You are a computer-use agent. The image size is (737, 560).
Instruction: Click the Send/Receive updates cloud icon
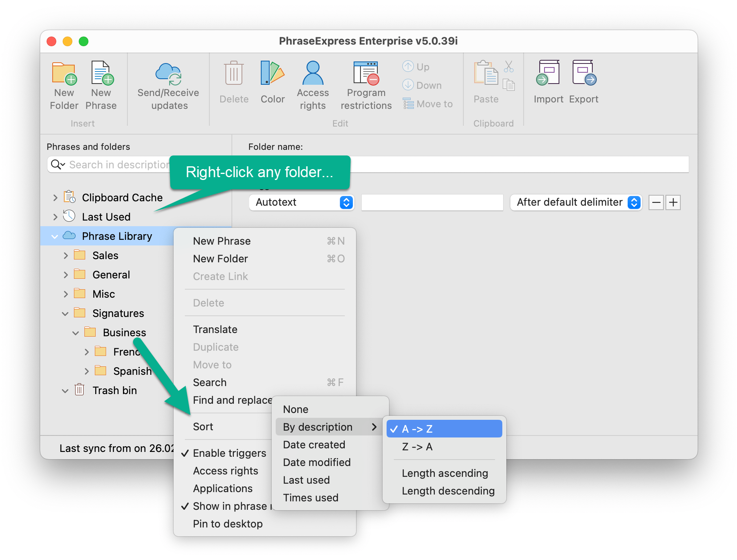point(169,74)
